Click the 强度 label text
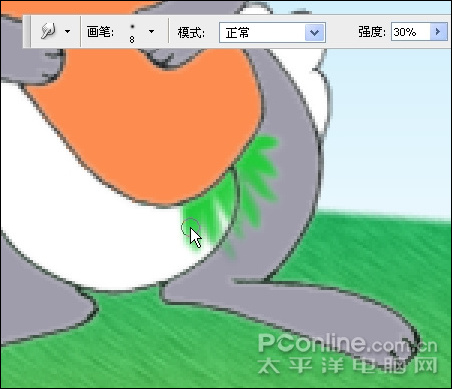The width and height of the screenshot is (452, 389). 372,32
